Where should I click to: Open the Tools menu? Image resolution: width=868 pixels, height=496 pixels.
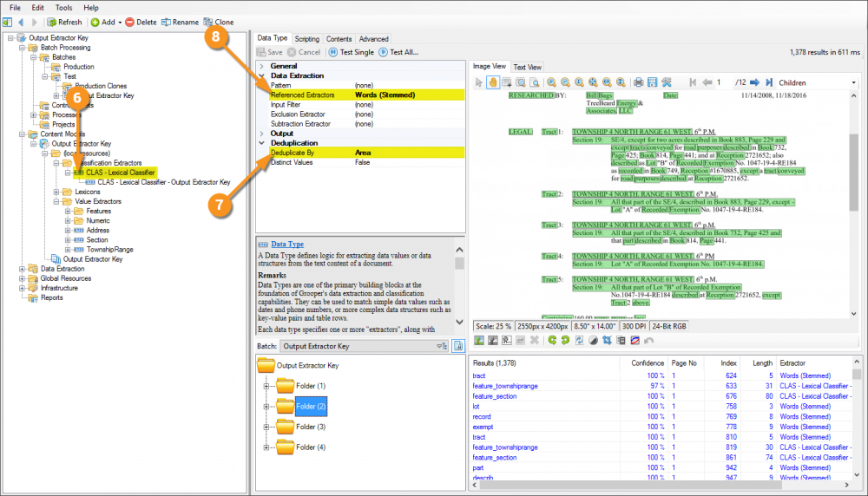pyautogui.click(x=64, y=7)
